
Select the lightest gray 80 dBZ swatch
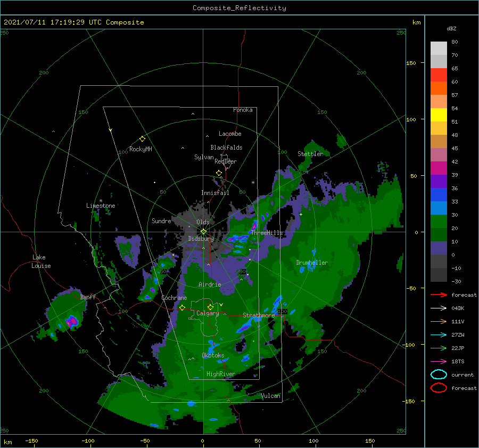[439, 48]
